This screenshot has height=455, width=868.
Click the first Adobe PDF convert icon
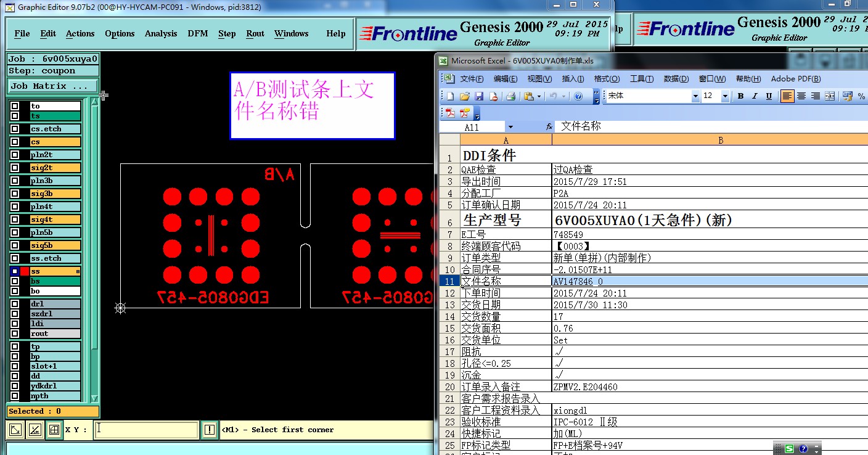pyautogui.click(x=451, y=113)
